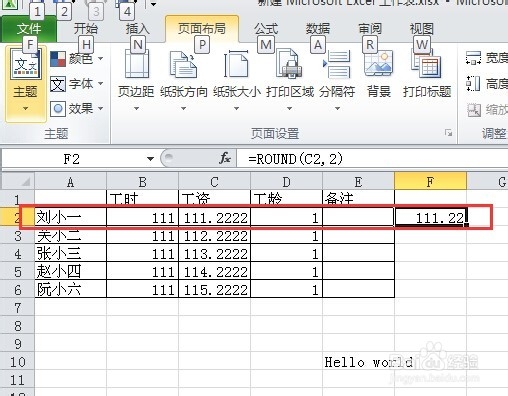Select column C header

pos(214,182)
